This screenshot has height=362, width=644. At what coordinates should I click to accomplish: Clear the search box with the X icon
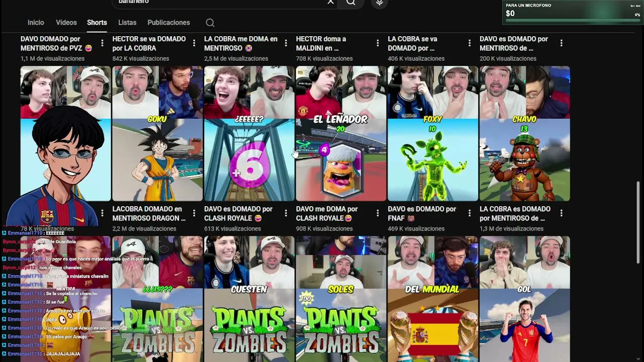tap(331, 2)
